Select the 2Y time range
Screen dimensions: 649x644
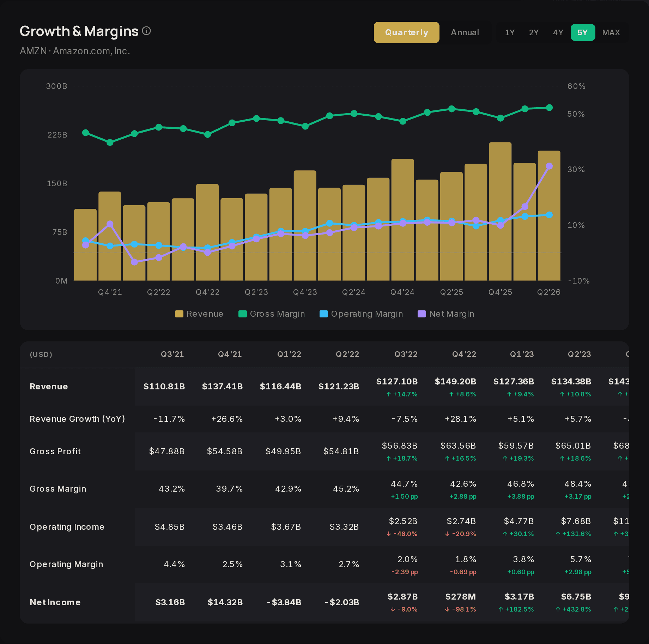point(534,32)
